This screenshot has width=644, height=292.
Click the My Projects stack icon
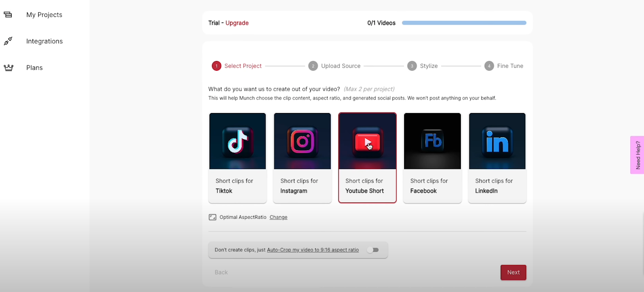coord(8,15)
